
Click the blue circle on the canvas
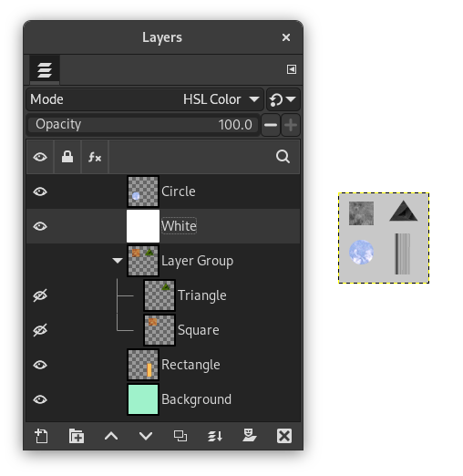click(361, 252)
